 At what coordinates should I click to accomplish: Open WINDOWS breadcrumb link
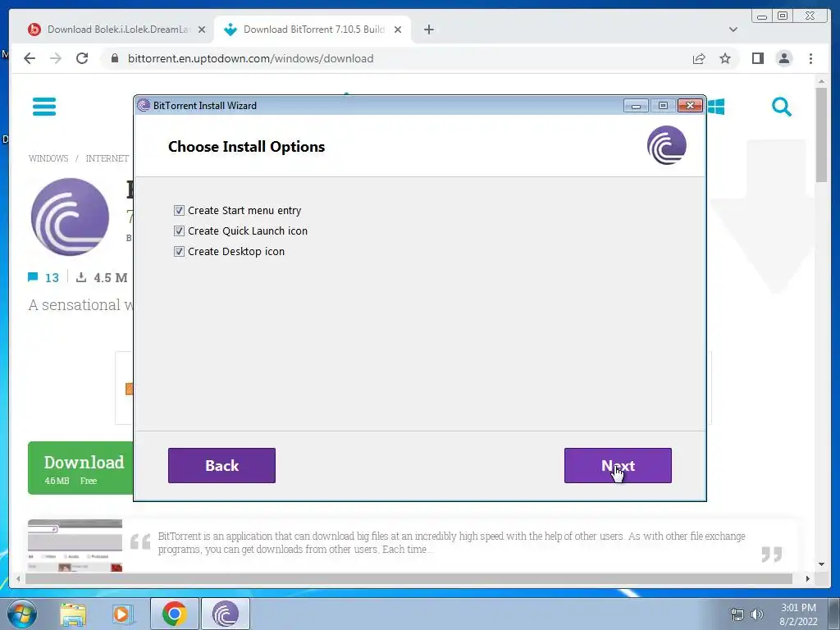tap(48, 158)
